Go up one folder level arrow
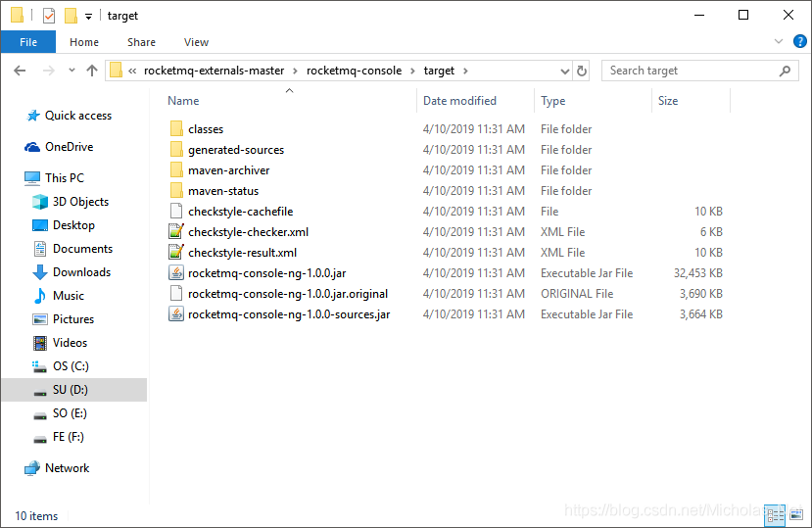Viewport: 812px width, 528px height. click(x=92, y=71)
